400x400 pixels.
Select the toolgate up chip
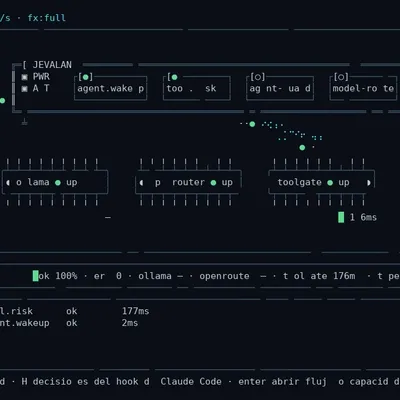point(322,182)
